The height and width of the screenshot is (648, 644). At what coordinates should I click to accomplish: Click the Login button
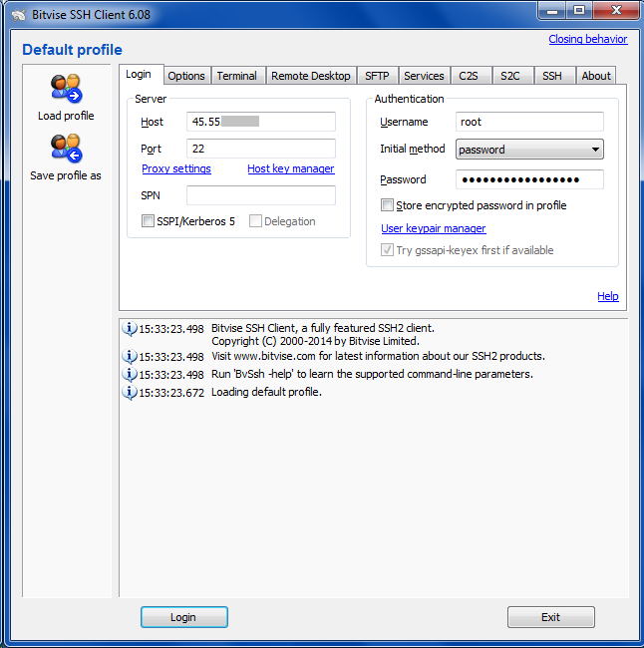pyautogui.click(x=184, y=617)
